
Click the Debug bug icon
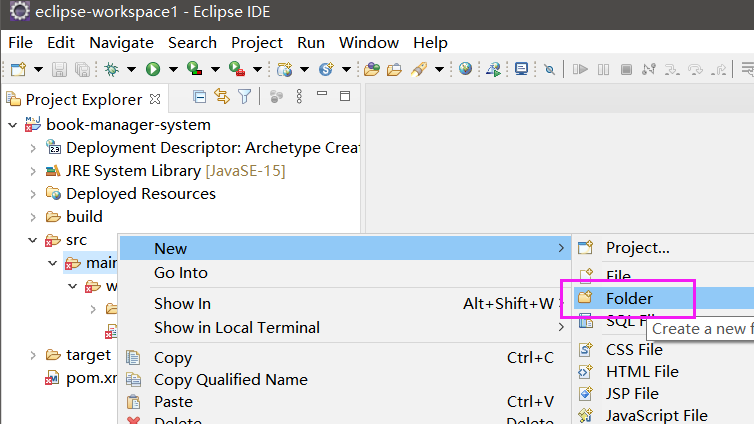112,69
